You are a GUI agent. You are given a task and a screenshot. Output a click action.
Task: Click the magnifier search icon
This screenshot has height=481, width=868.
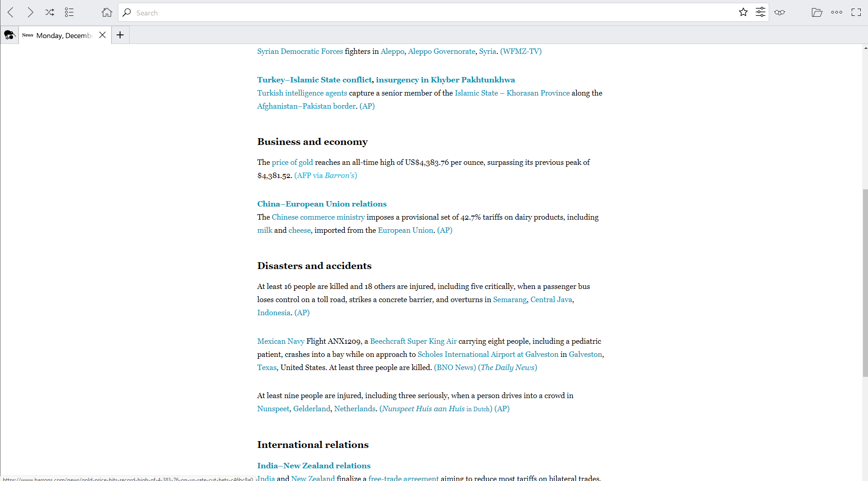[127, 12]
